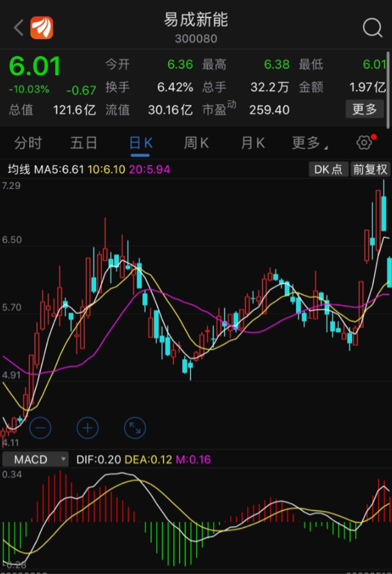This screenshot has width=392, height=574.
Task: Tap the current price 6.01
Action: [x=35, y=66]
